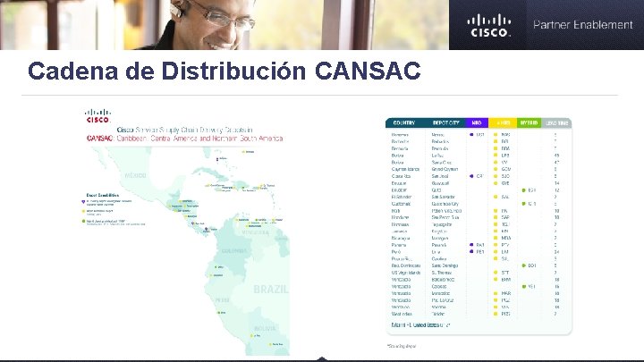644x362 pixels.
Task: Click the "US Virgin Islands" country cell
Action: tap(406, 273)
